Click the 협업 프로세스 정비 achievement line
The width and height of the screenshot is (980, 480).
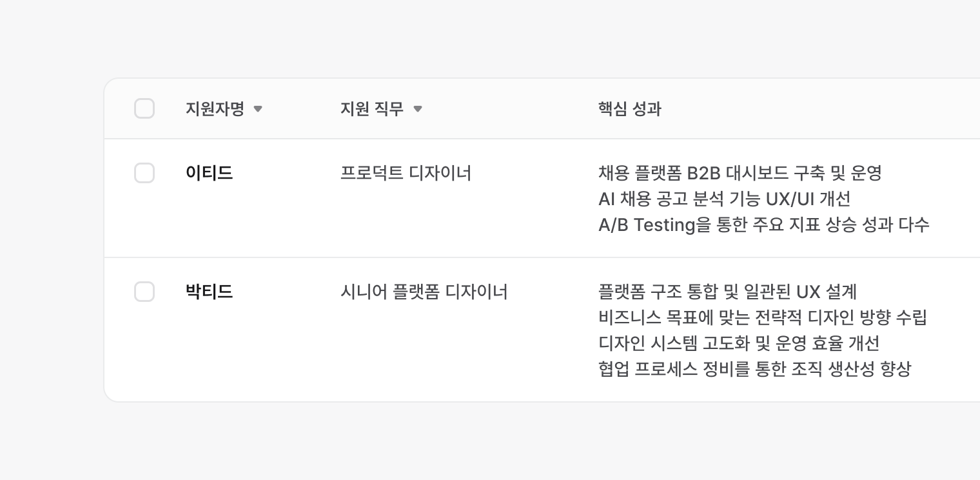[754, 369]
